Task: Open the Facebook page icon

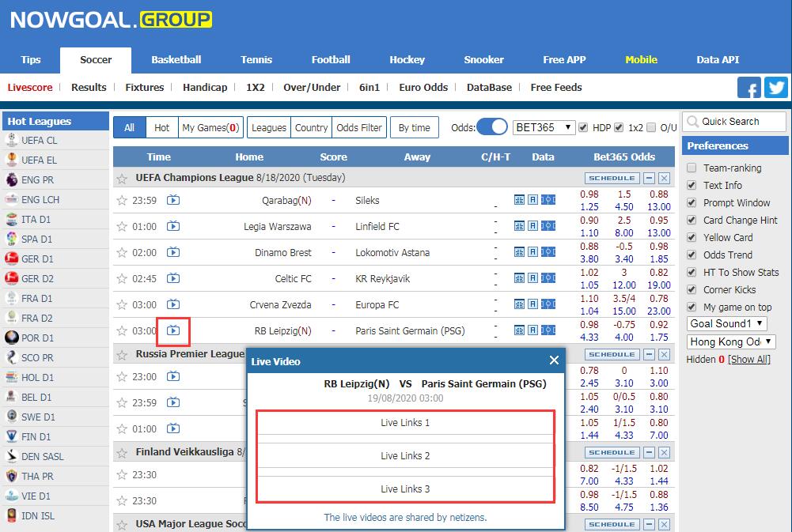Action: (x=749, y=88)
